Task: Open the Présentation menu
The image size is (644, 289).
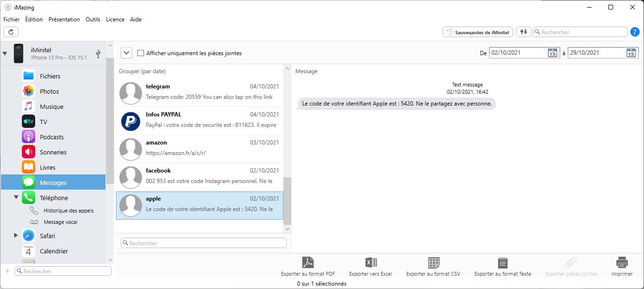Action: click(x=64, y=19)
